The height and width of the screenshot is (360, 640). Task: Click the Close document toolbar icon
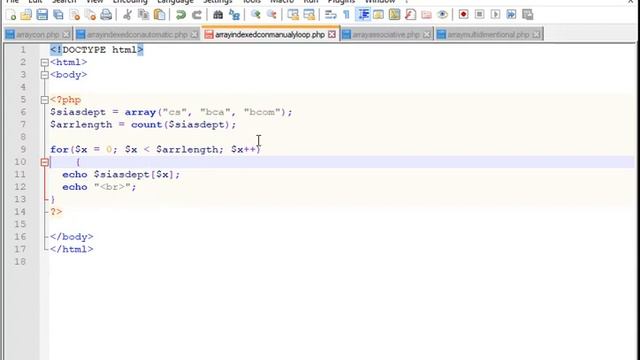coord(75,15)
